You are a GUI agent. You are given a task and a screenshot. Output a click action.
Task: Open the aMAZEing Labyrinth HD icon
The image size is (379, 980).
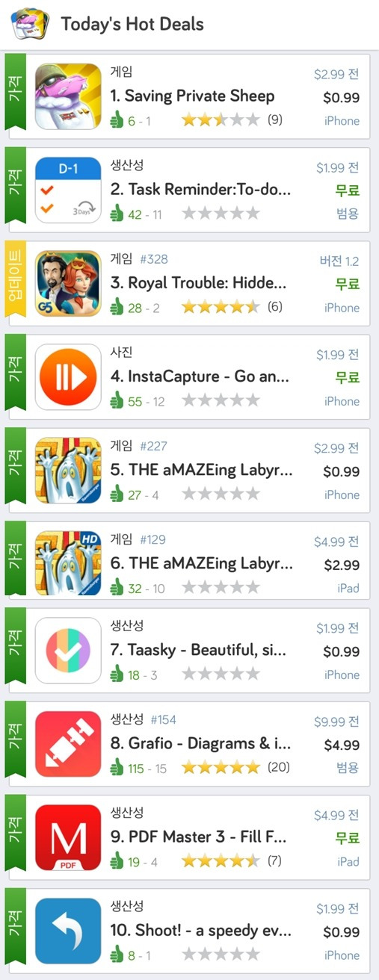(68, 564)
